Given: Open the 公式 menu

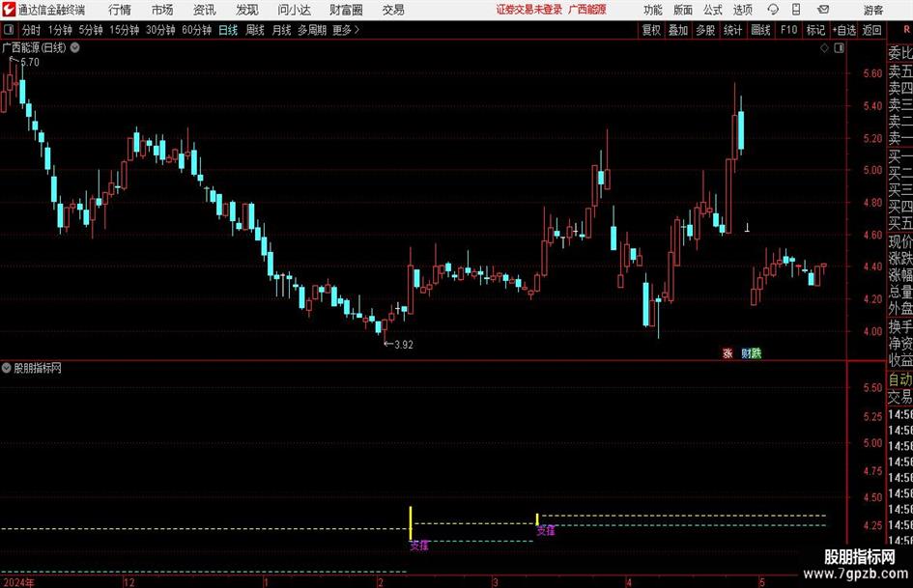Looking at the screenshot, I should pyautogui.click(x=713, y=10).
